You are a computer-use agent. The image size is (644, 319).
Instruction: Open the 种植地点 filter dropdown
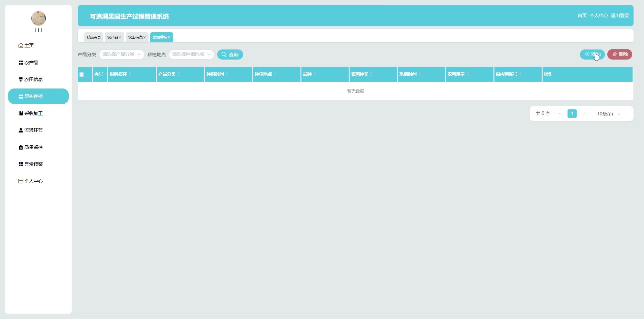[x=191, y=55]
